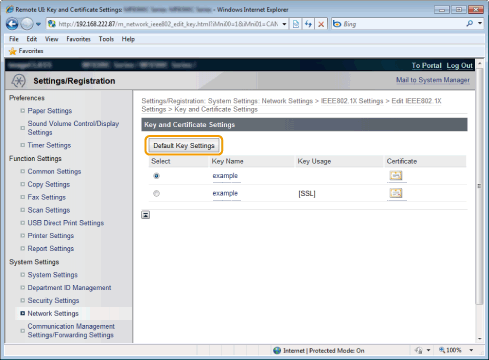Screen dimensions: 489x360
Task: Open Paper Settings in sidebar
Action: (50, 111)
